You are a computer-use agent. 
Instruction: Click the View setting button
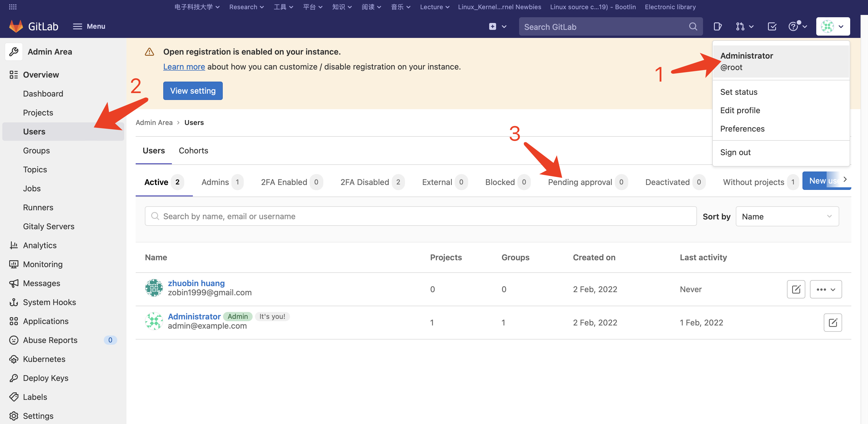tap(193, 90)
